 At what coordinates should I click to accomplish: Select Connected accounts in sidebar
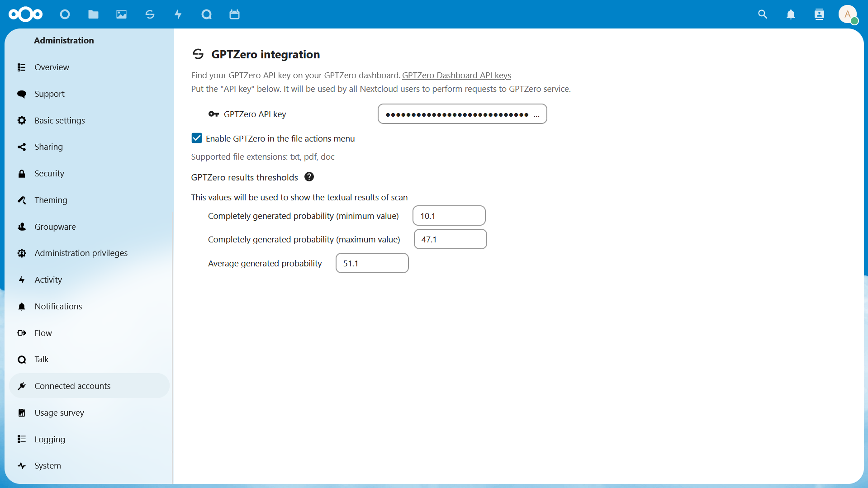[89, 386]
